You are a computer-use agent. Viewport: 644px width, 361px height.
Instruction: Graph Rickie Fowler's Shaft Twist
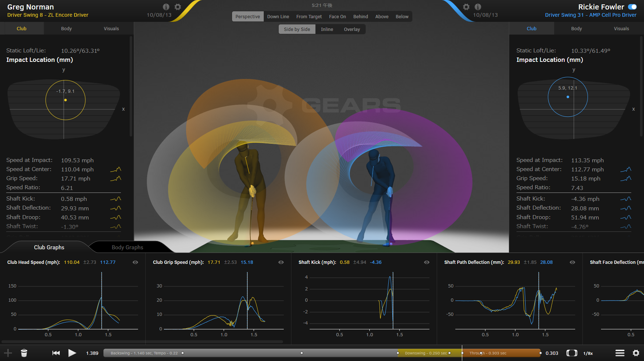(626, 227)
